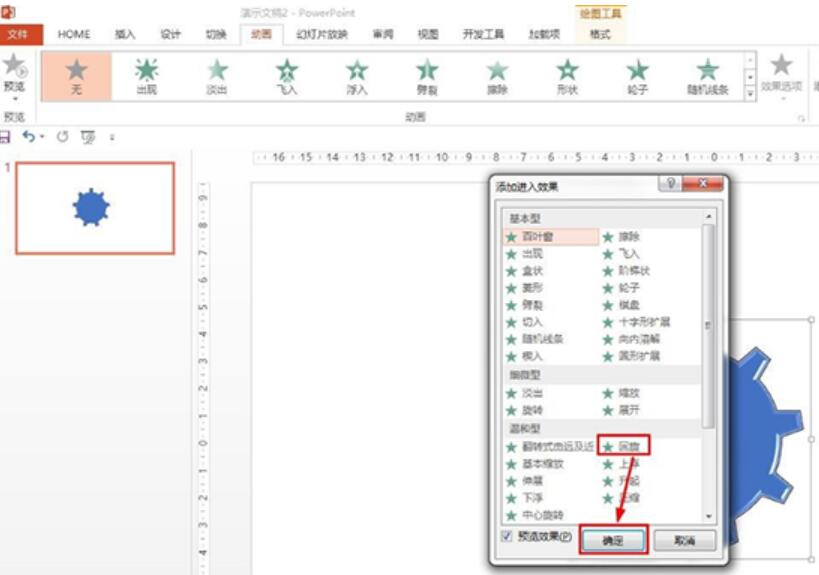Save the presentation from quick access toolbar
Screen dimensions: 819x575
5,137
